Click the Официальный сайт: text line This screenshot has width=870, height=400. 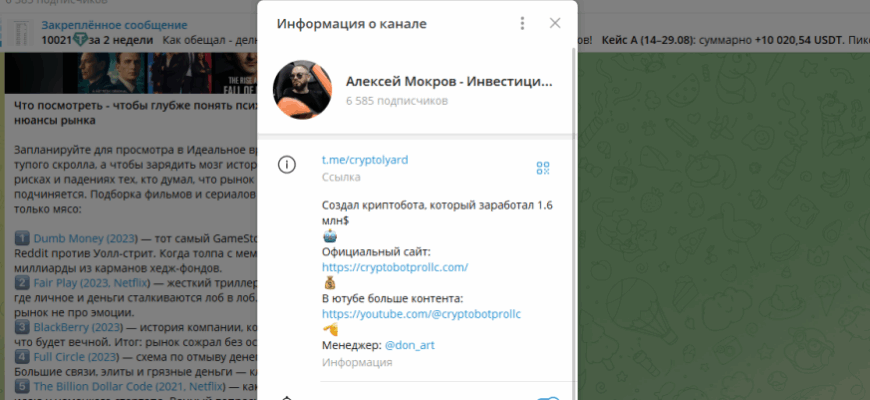coord(376,252)
